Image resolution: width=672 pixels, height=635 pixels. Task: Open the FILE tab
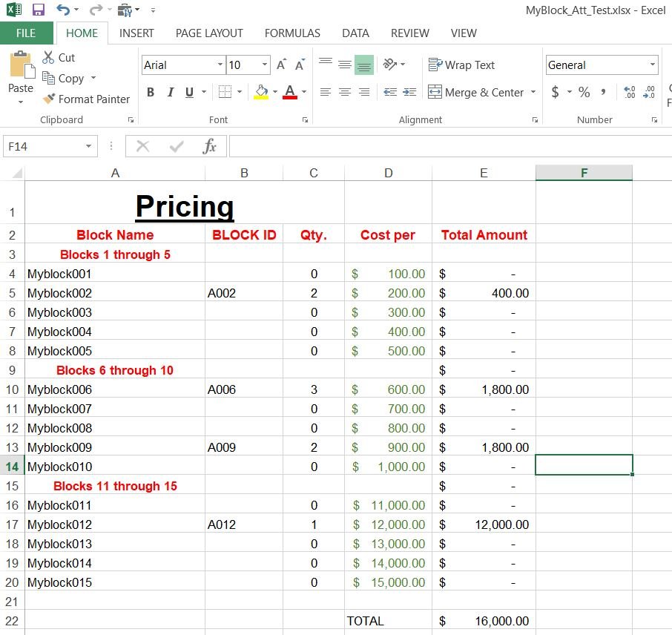pyautogui.click(x=26, y=33)
